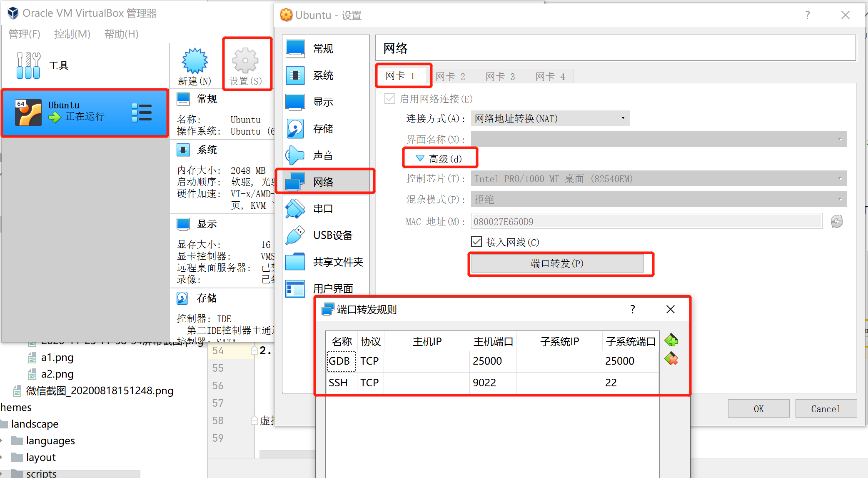Toggle the 接入网线 cable connected checkbox
868x478 pixels.
pyautogui.click(x=476, y=242)
